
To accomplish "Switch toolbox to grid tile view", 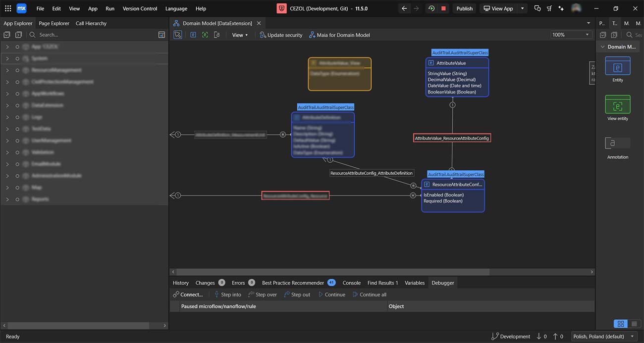I will click(x=620, y=324).
